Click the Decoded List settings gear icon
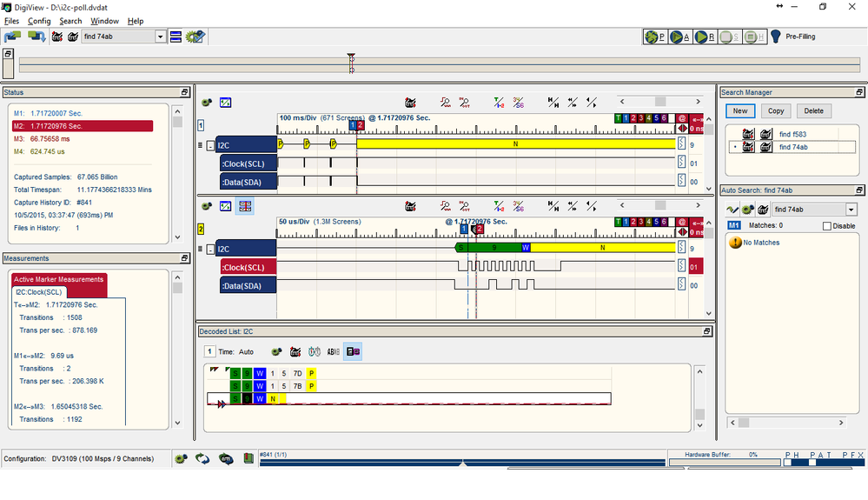Screen dimensions: 868x500 coord(277,351)
